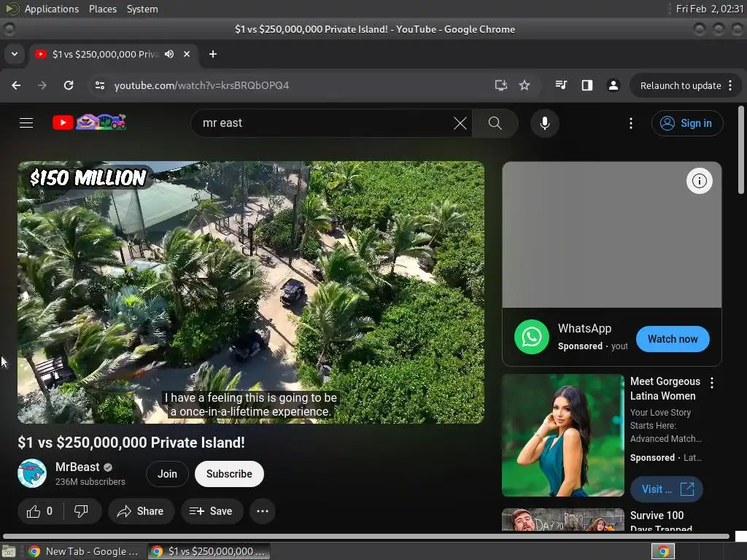
Task: Click Watch now on WhatsApp ad
Action: coord(673,339)
